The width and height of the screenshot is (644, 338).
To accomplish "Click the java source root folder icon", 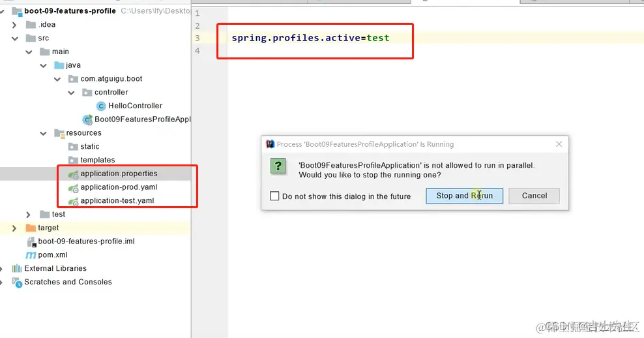I will click(59, 65).
